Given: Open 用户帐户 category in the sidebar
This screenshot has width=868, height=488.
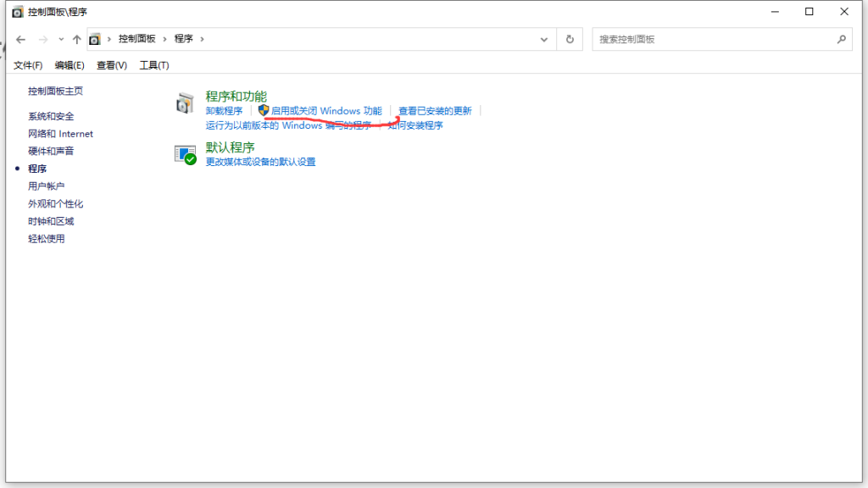Looking at the screenshot, I should [46, 186].
